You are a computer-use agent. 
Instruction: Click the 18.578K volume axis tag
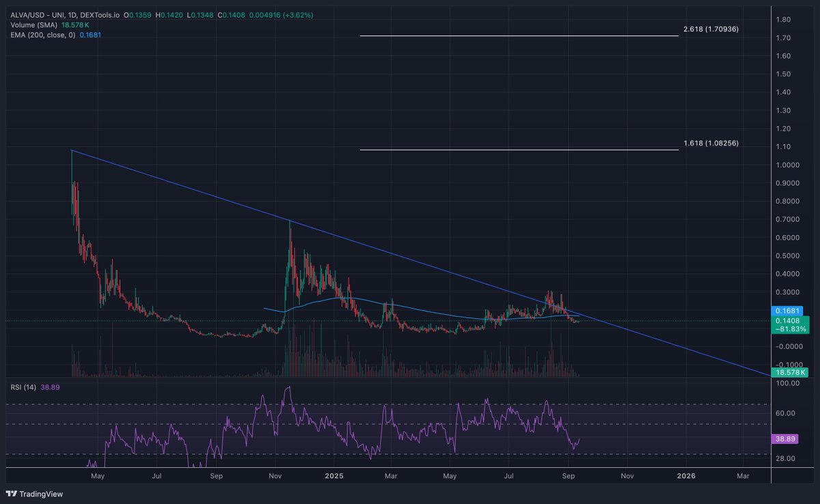790,372
